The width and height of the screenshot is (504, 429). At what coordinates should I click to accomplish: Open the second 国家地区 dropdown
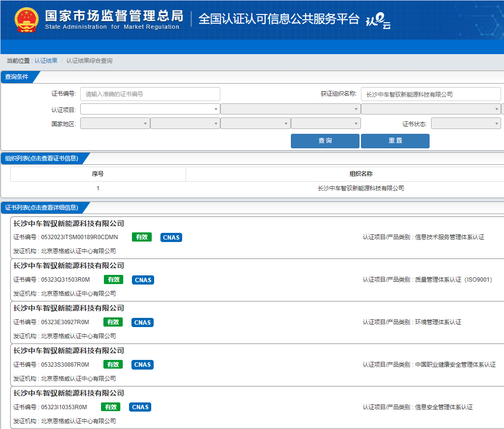tap(185, 123)
